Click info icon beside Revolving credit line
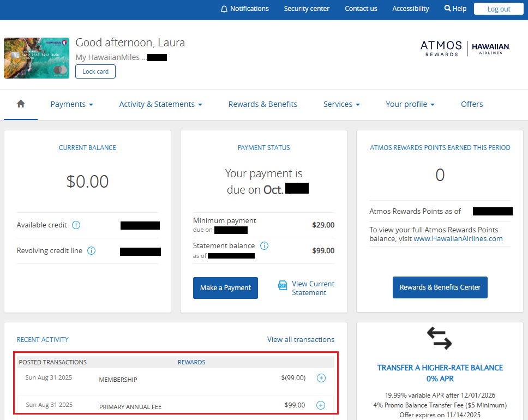Image resolution: width=528 pixels, height=420 pixels. tap(91, 251)
